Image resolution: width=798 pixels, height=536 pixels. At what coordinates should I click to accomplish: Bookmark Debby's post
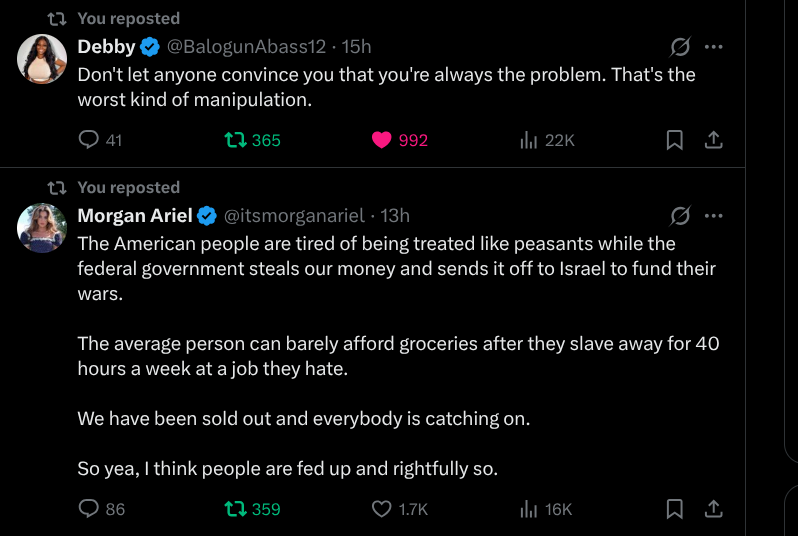pyautogui.click(x=675, y=140)
